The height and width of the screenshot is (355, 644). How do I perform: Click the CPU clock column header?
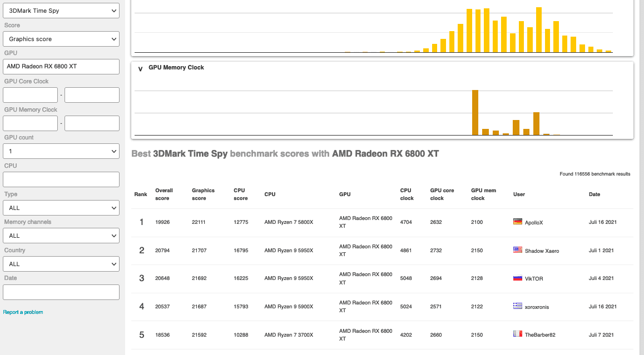(x=407, y=194)
